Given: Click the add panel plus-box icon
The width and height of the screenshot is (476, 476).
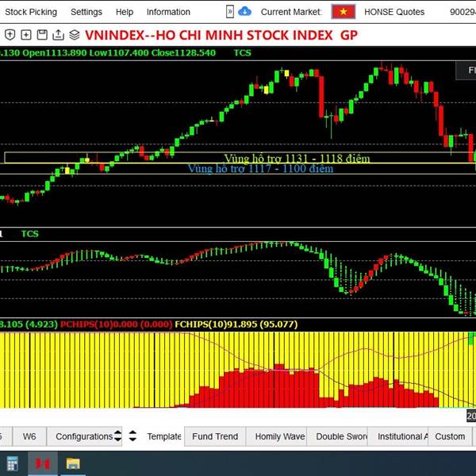Looking at the screenshot, I should (26, 35).
